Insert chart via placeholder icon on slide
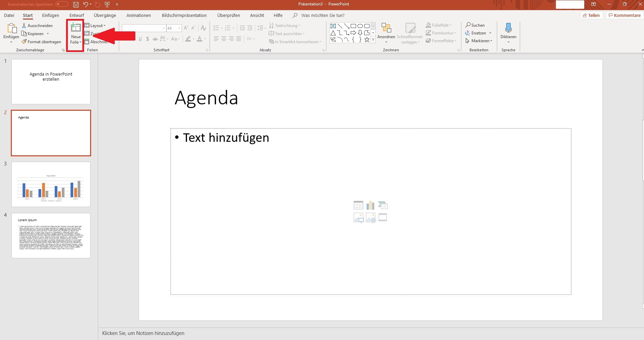Viewport: 644px width, 340px height. click(370, 205)
